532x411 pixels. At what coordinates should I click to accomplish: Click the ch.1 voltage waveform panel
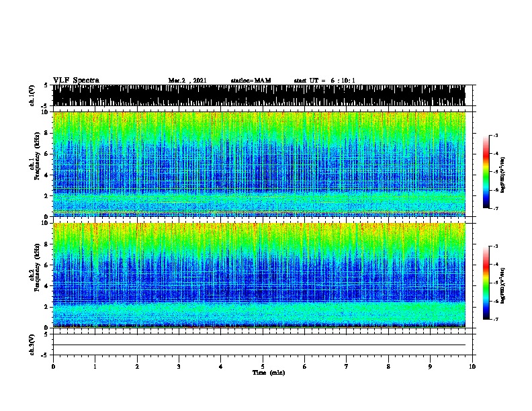pyautogui.click(x=259, y=95)
